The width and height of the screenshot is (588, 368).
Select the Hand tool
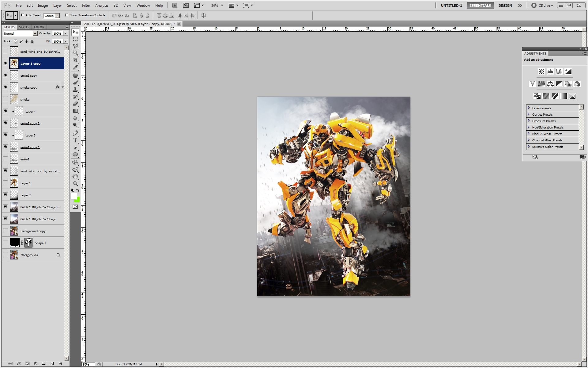tap(75, 176)
